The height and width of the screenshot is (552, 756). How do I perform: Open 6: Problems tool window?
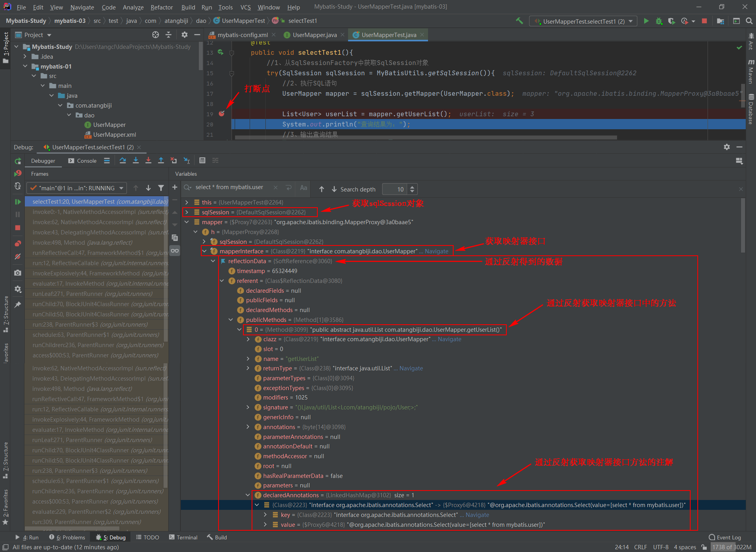point(67,537)
